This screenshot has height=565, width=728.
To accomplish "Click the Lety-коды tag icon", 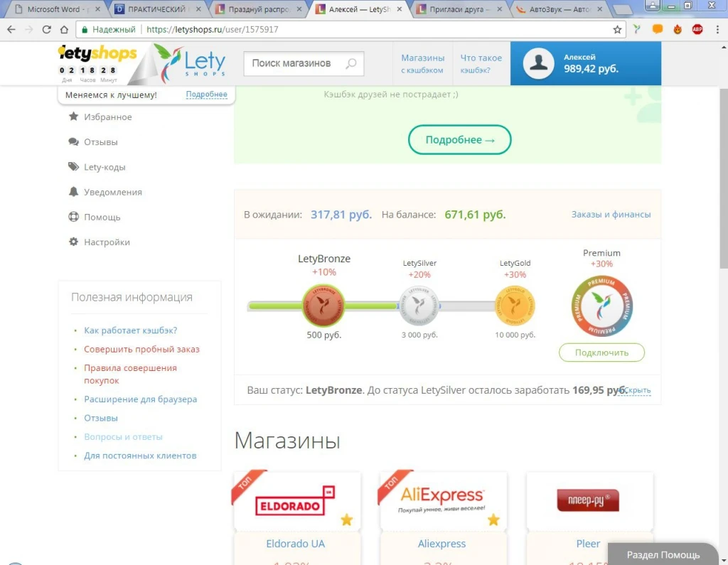I will tap(73, 167).
